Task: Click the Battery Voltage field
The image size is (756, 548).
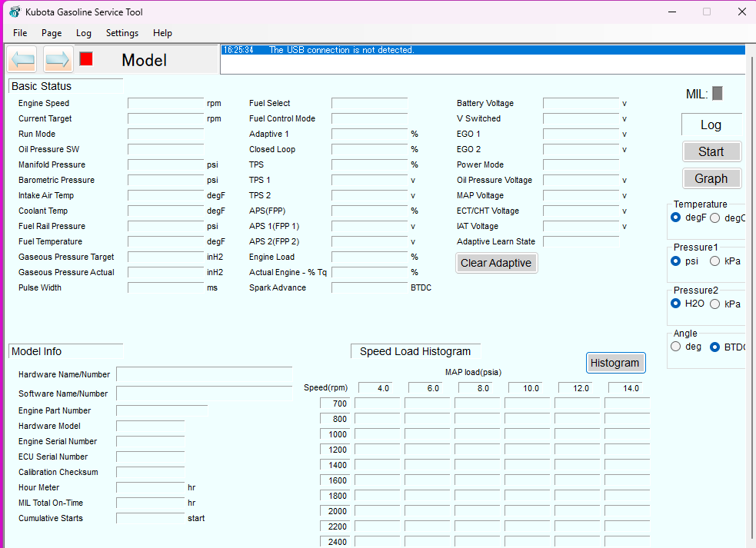Action: point(581,103)
